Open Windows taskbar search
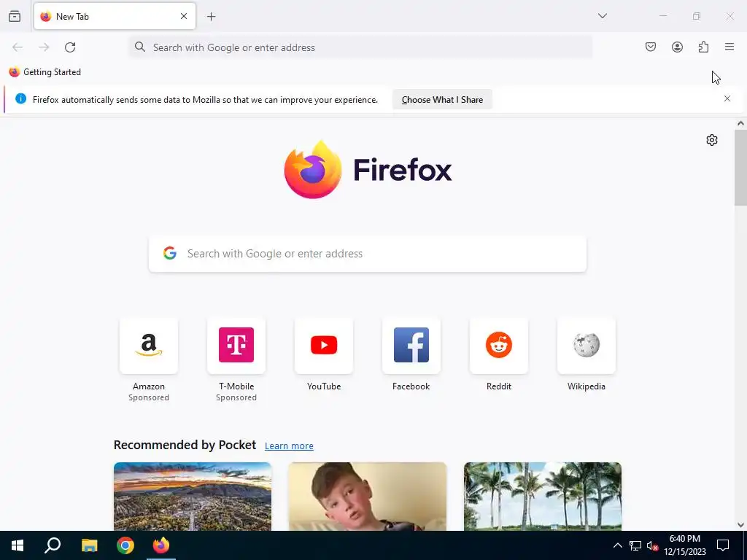The height and width of the screenshot is (560, 747). pos(53,545)
